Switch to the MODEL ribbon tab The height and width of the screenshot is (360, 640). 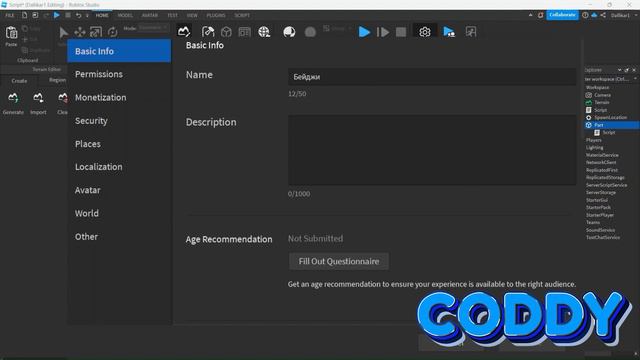(x=125, y=15)
